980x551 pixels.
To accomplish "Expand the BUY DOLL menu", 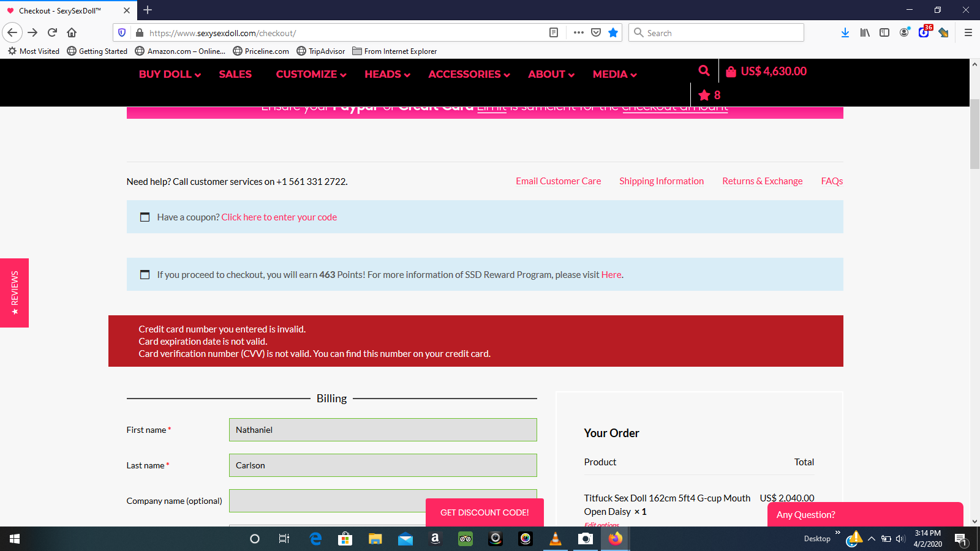I will pyautogui.click(x=170, y=74).
